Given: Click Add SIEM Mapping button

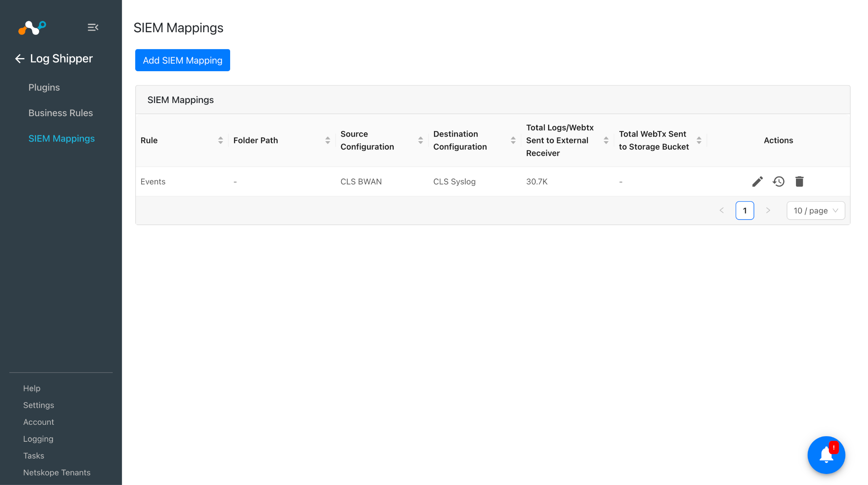Looking at the screenshot, I should tap(183, 60).
